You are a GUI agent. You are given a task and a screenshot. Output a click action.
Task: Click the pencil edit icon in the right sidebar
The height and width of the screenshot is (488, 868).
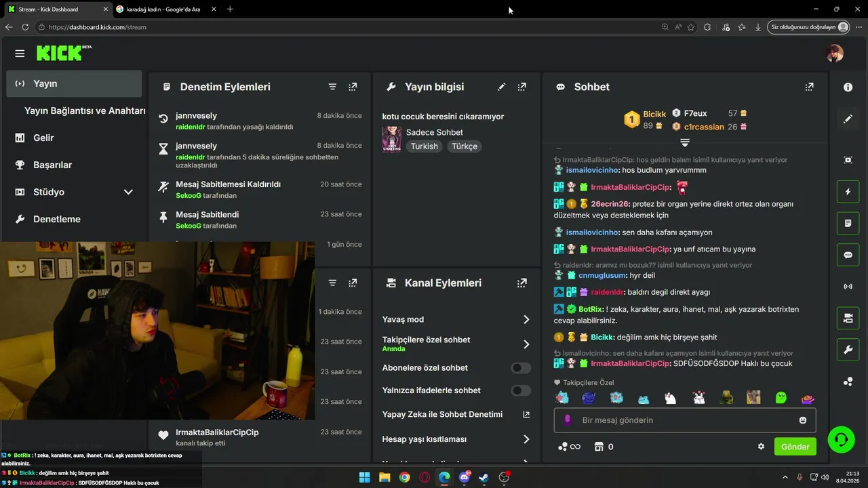[848, 119]
